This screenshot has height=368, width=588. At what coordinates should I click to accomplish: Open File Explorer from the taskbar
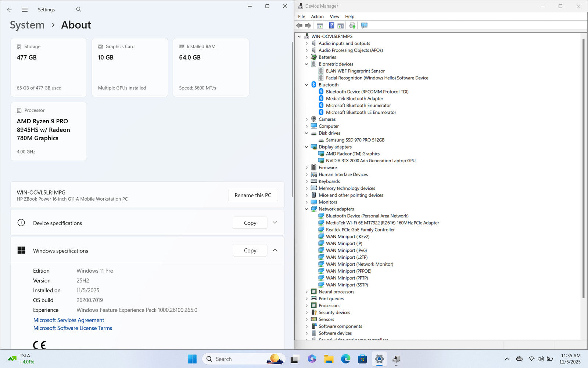(x=329, y=359)
